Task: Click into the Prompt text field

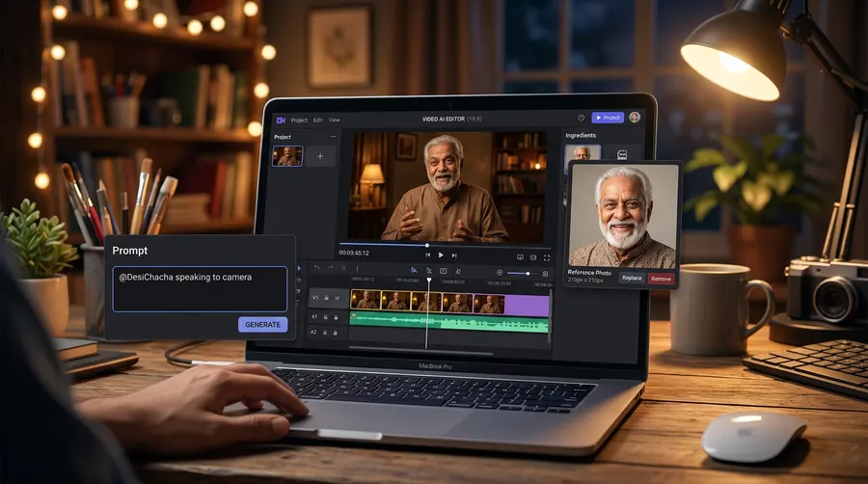Action: pos(200,289)
